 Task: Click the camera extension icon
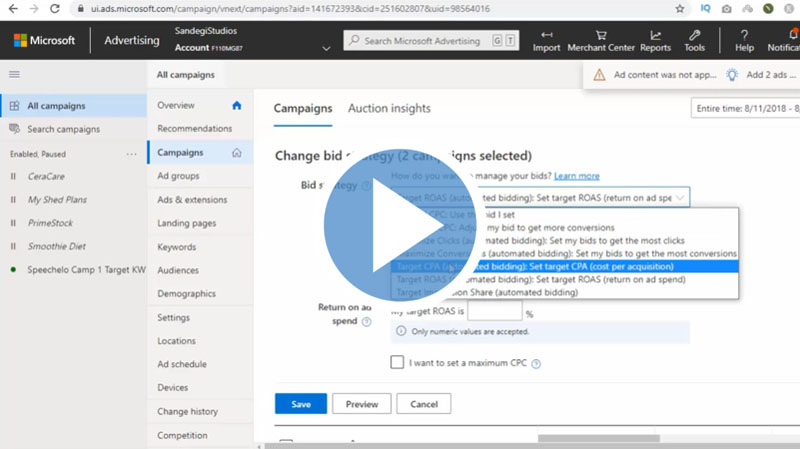click(727, 9)
